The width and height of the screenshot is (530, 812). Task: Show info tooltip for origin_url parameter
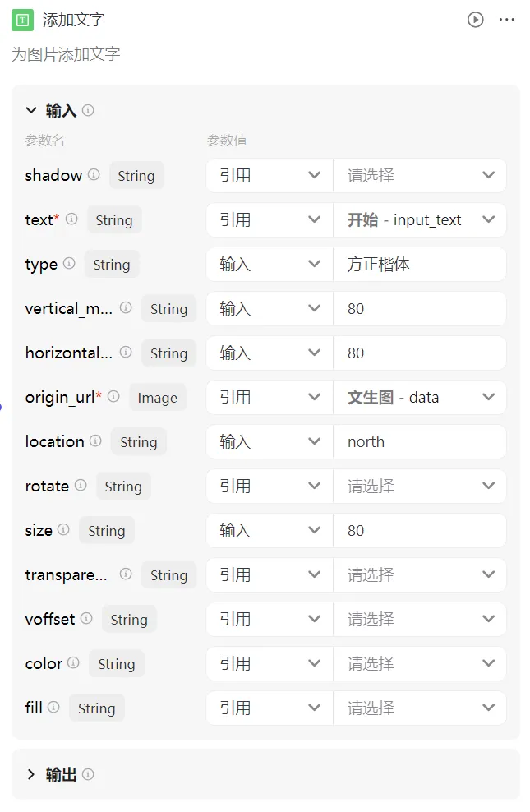pos(113,397)
